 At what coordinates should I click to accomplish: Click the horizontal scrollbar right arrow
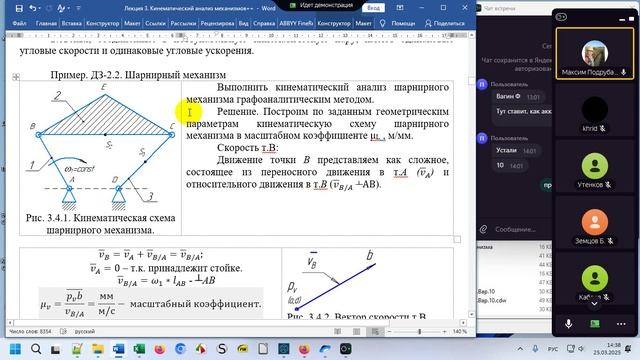[x=463, y=322]
